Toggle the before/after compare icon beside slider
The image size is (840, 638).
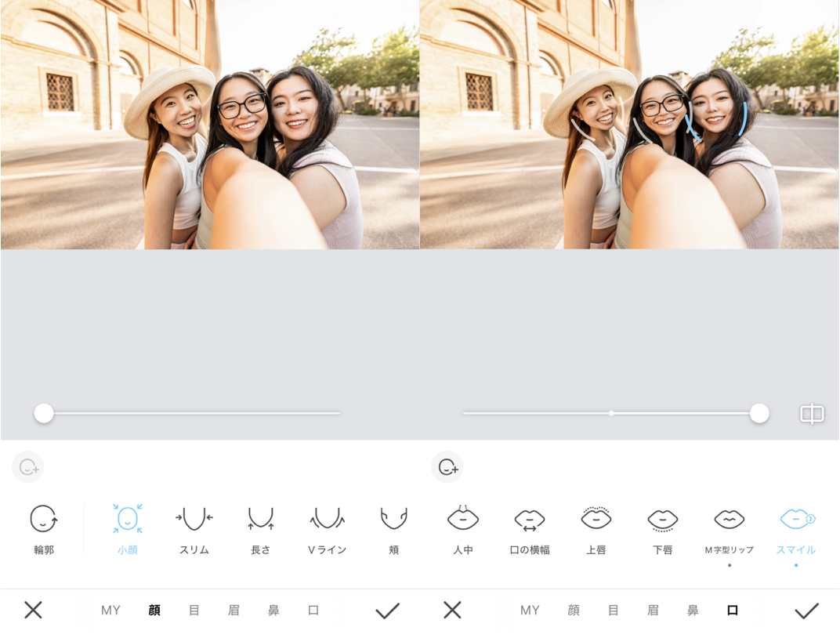pyautogui.click(x=812, y=414)
